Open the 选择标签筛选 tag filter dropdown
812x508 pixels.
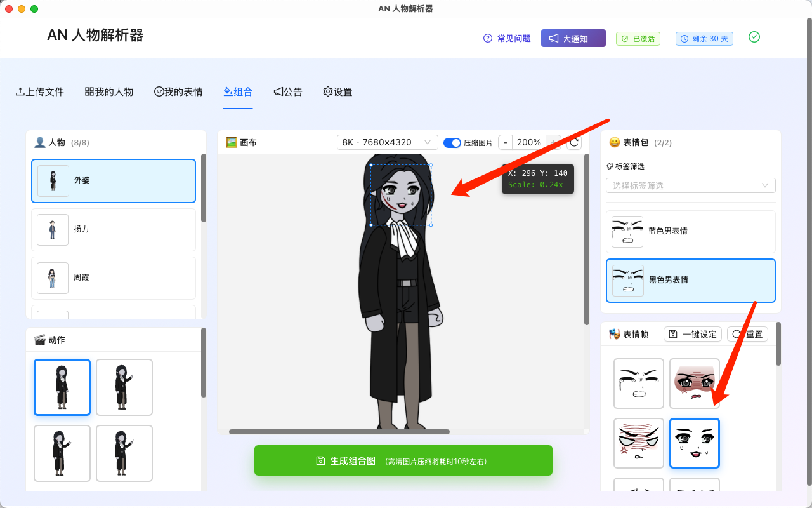pos(690,185)
